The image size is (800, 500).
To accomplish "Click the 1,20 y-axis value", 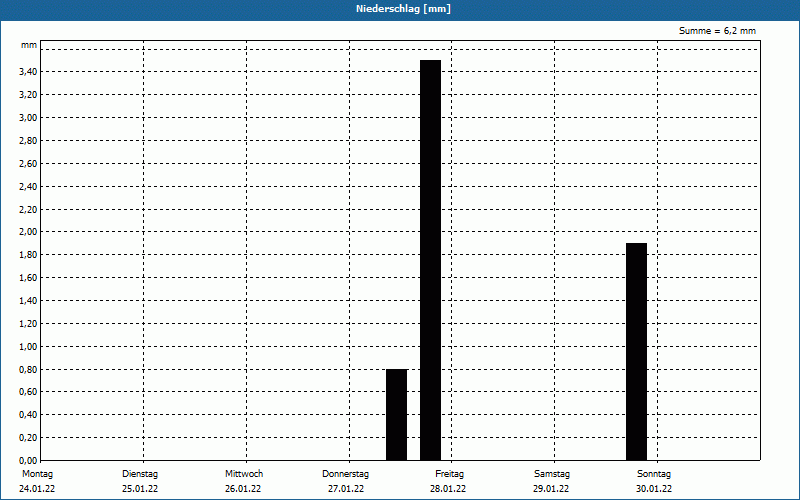I will (x=28, y=324).
